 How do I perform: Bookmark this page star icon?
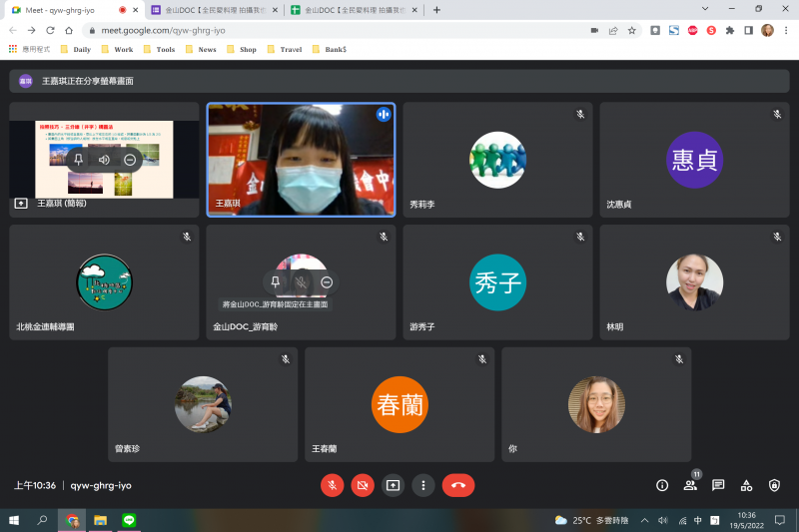click(632, 31)
